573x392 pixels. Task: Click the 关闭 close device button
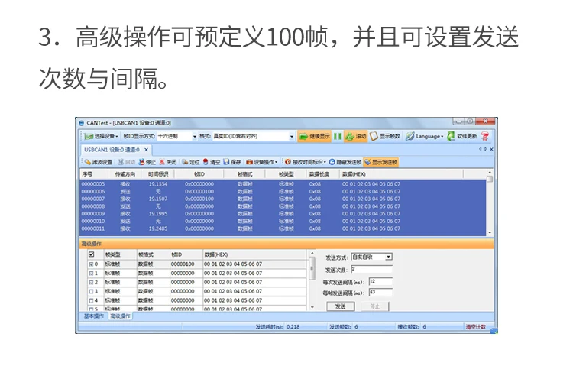click(168, 162)
